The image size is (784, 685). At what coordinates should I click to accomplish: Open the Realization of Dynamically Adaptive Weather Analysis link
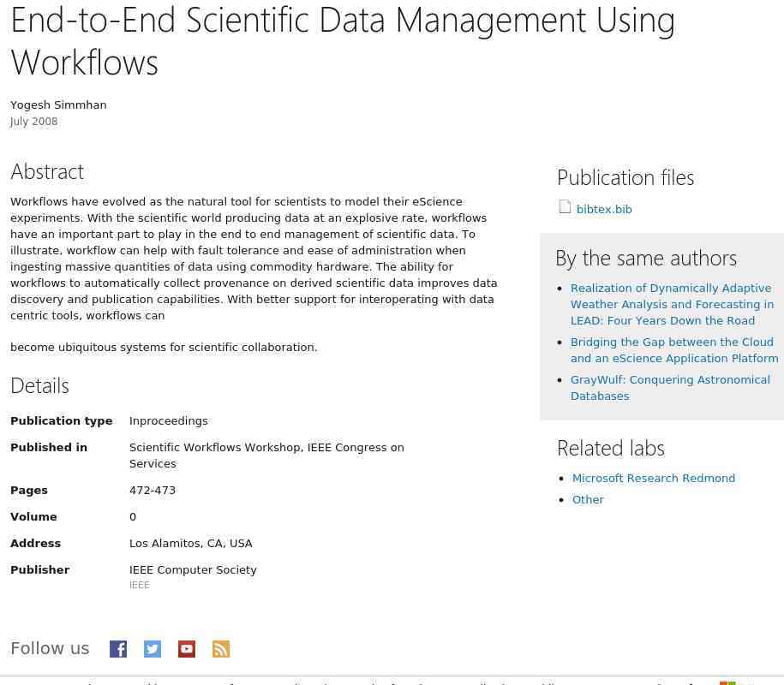pos(672,304)
